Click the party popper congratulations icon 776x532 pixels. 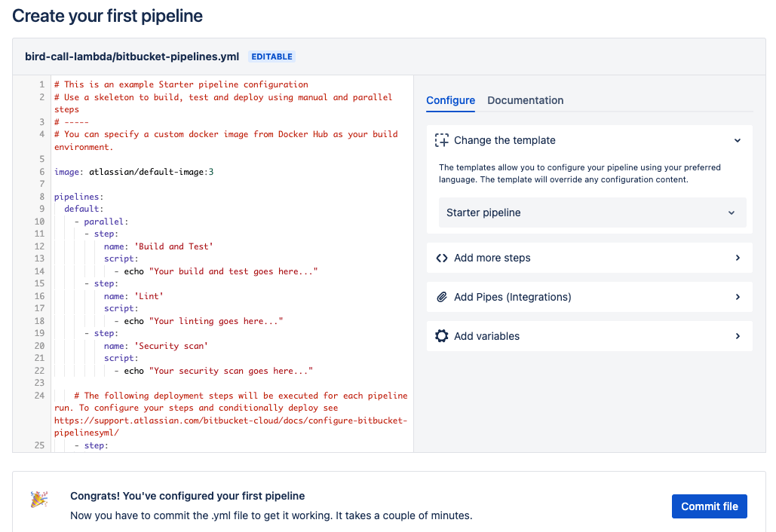click(39, 500)
